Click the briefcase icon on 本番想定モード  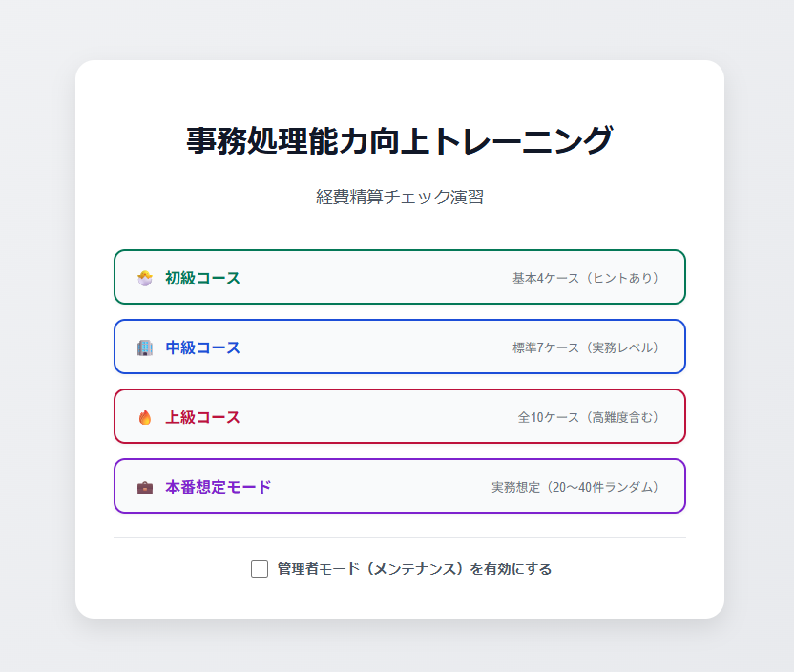coord(145,486)
